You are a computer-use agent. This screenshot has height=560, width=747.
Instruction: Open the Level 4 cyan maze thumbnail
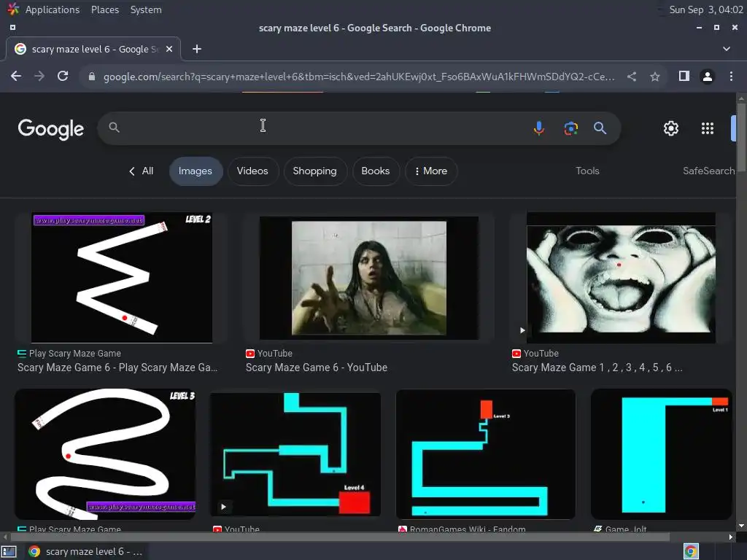tap(295, 454)
